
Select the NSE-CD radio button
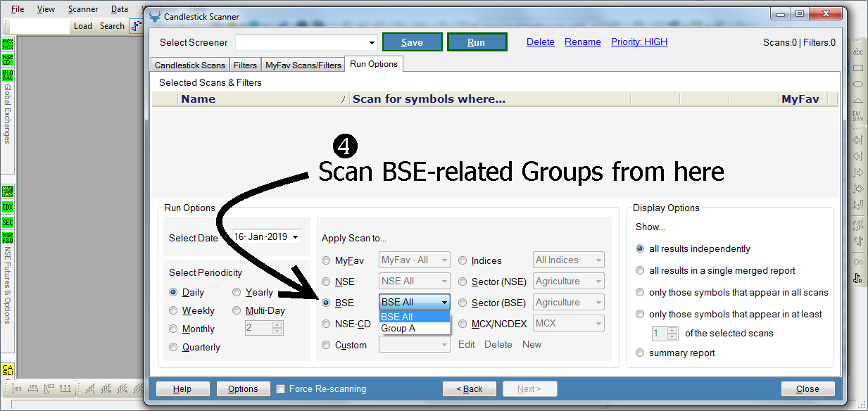coord(326,324)
